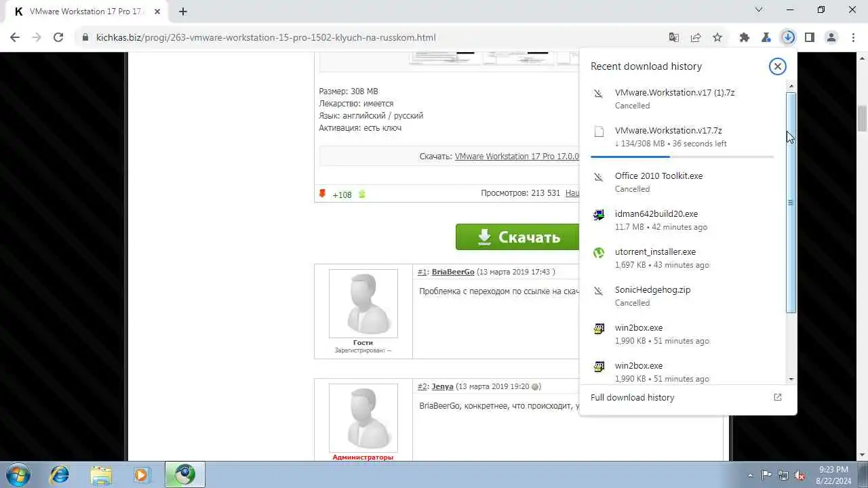Open comment #1 anchor link
Viewport: 868px width, 488px height.
click(x=422, y=272)
